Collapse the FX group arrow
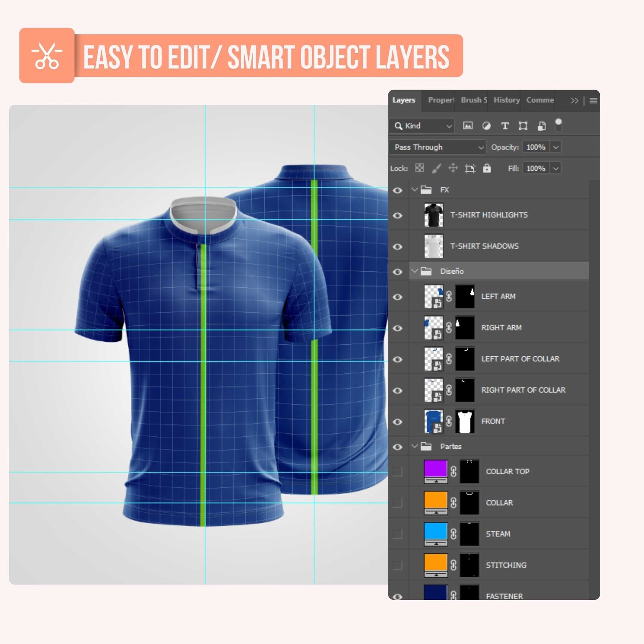644x644 pixels. pos(415,189)
